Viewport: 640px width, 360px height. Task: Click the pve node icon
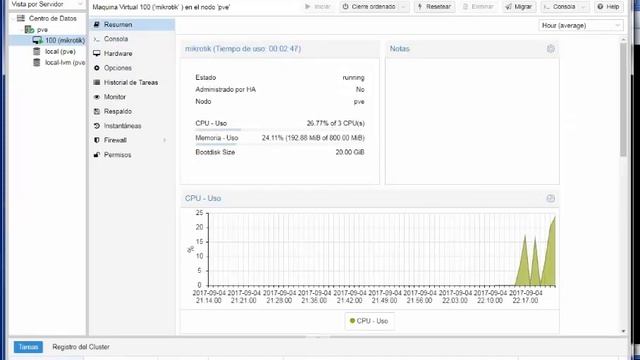tap(29, 29)
